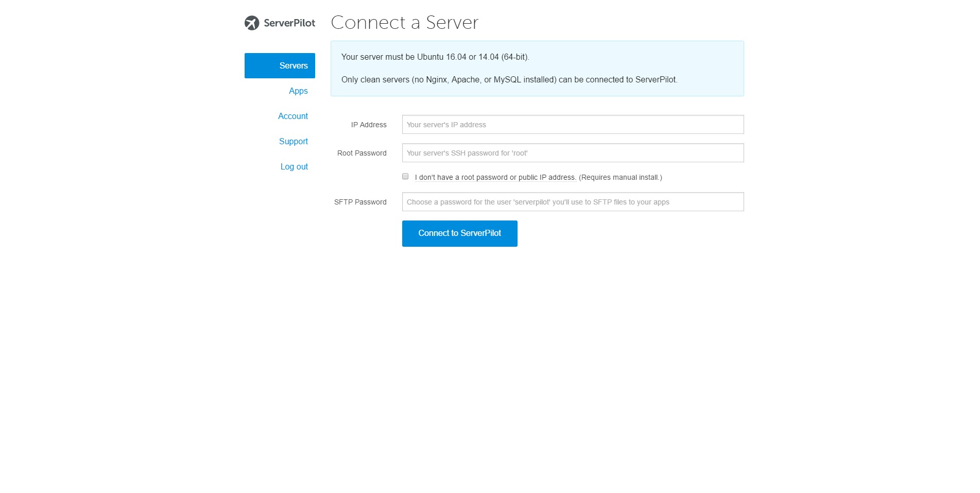Open the Servers section in sidebar

(x=280, y=65)
